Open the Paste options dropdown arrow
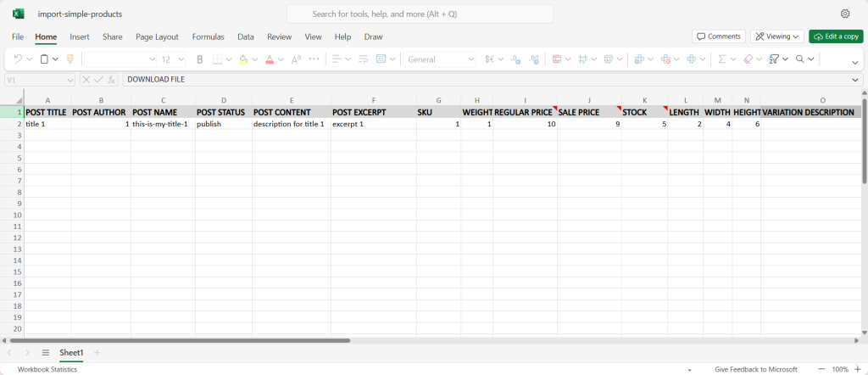 (55, 59)
